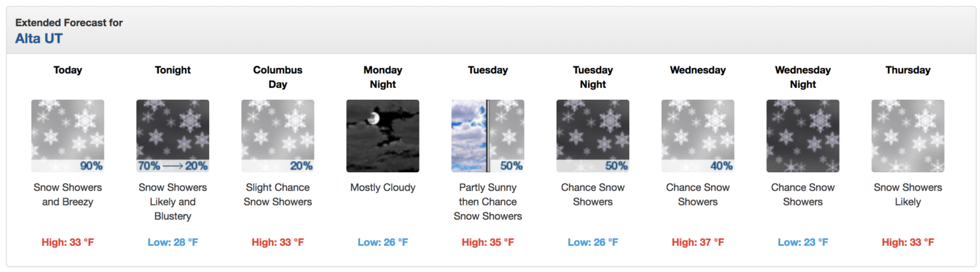Click the Wednesday Night dark snow icon
Viewport: 980px width, 272px height.
point(803,136)
